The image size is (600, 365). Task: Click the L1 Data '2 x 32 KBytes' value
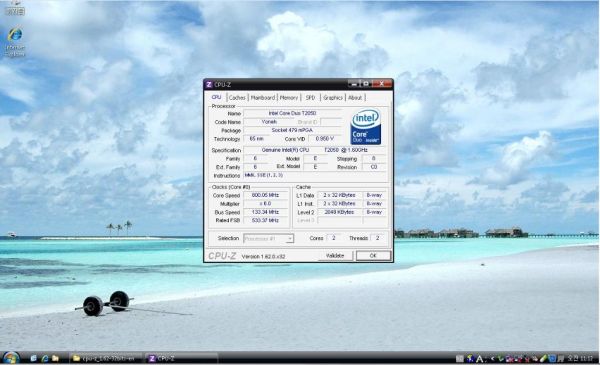point(339,195)
